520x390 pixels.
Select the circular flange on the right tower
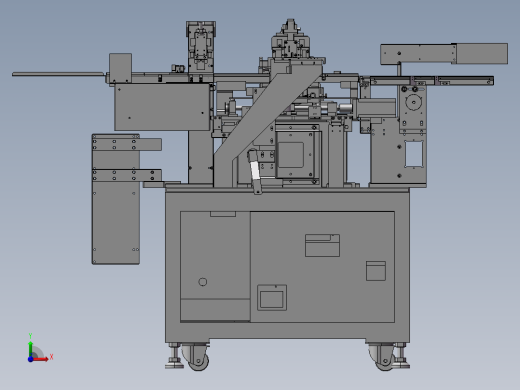414,102
